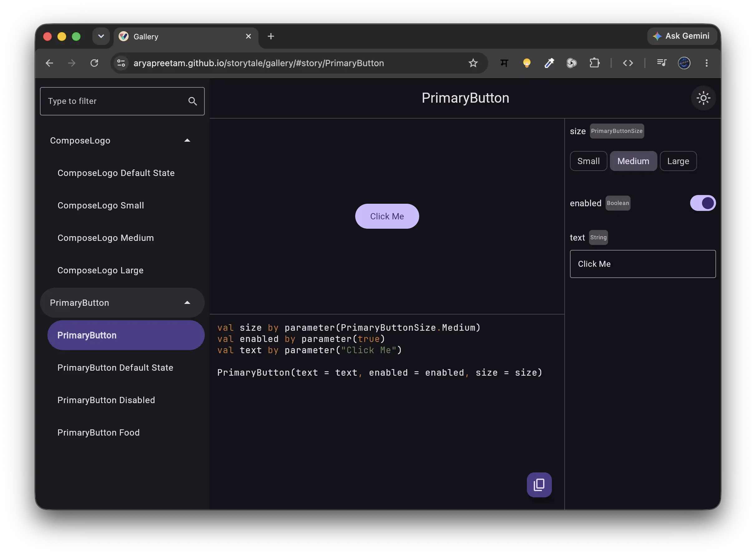This screenshot has height=556, width=756.
Task: Open a new browser tab
Action: pyautogui.click(x=271, y=36)
